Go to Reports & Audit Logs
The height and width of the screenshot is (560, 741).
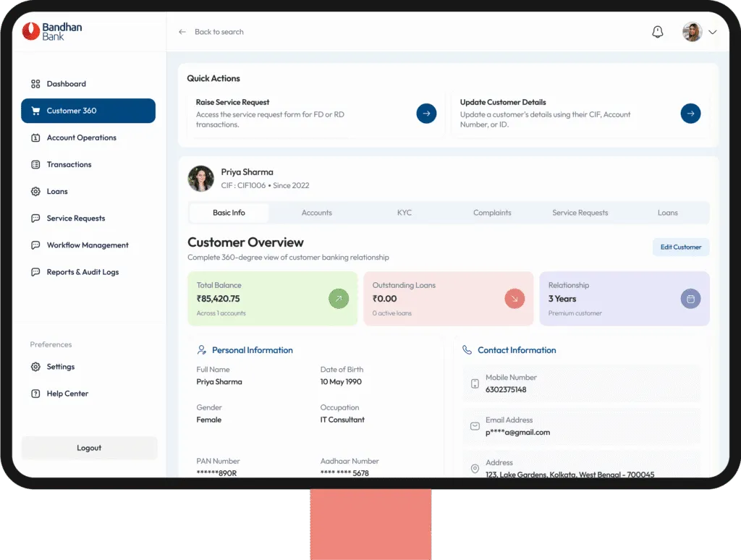click(x=82, y=272)
